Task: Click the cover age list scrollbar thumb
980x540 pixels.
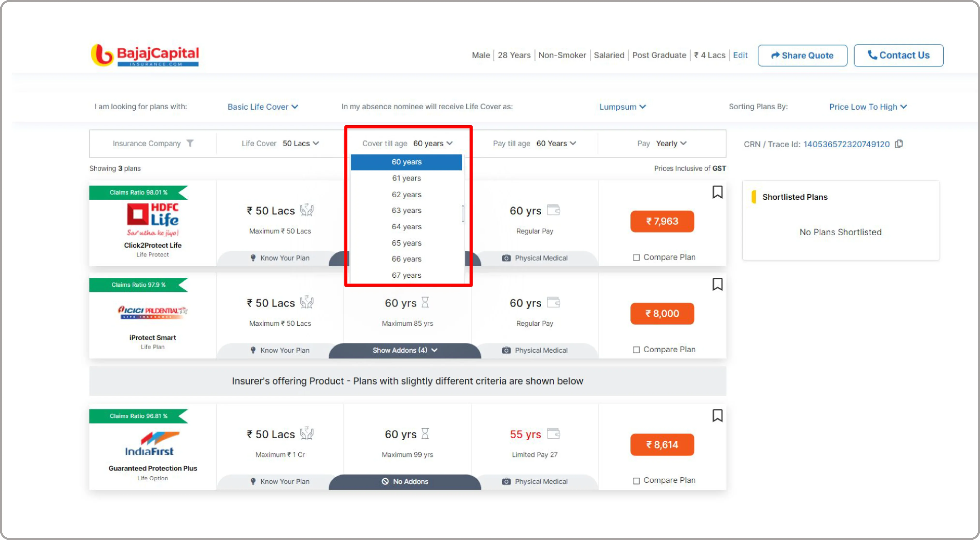Action: pos(463,213)
